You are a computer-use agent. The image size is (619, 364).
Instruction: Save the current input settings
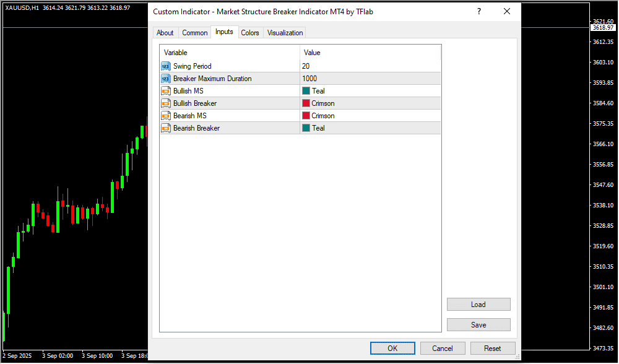[478, 325]
